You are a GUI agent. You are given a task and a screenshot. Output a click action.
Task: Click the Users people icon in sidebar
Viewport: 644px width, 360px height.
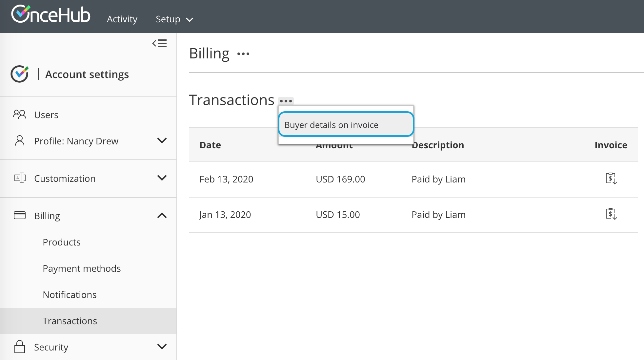click(20, 115)
